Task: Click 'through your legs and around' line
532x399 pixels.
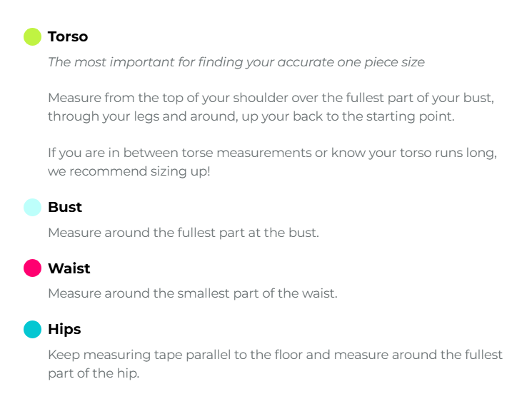Action: 251,116
